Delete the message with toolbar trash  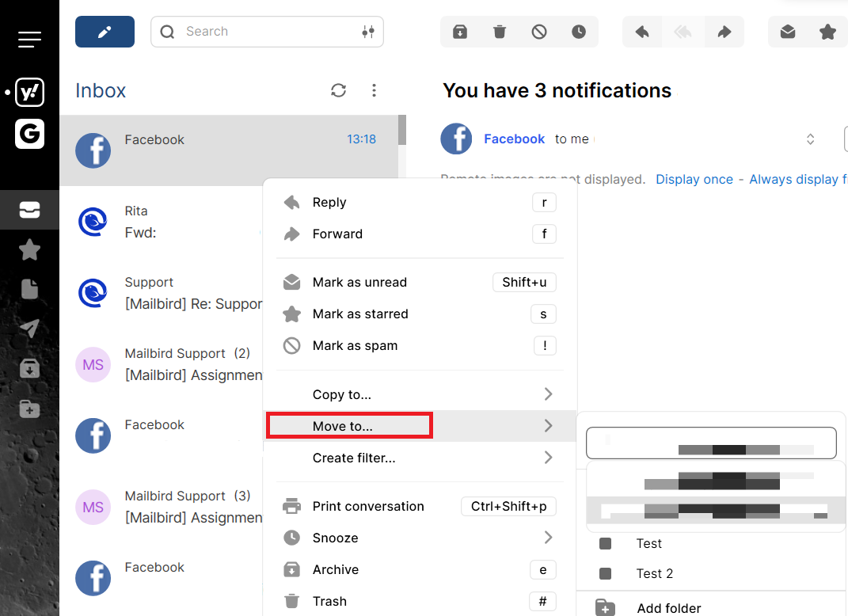pos(500,32)
